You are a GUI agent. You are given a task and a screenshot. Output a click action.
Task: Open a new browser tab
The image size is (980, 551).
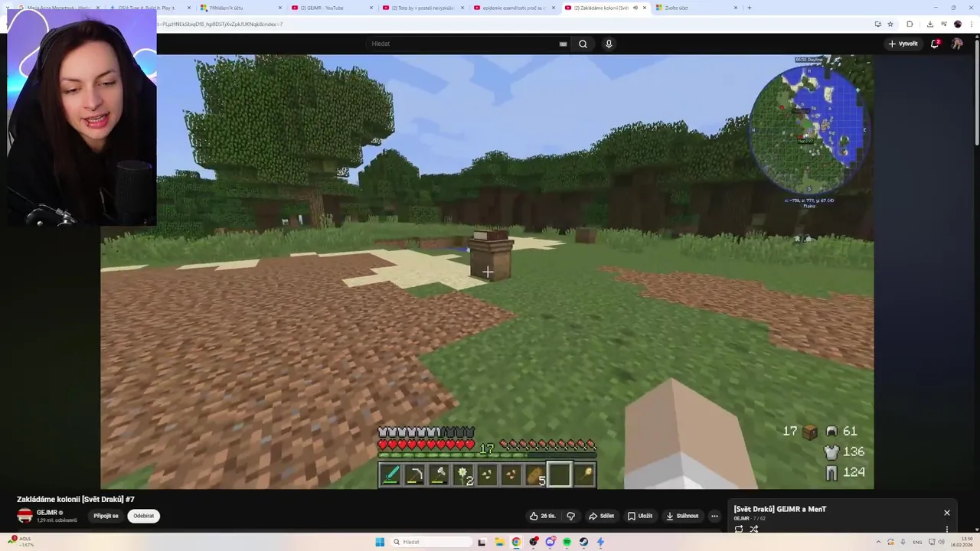749,8
